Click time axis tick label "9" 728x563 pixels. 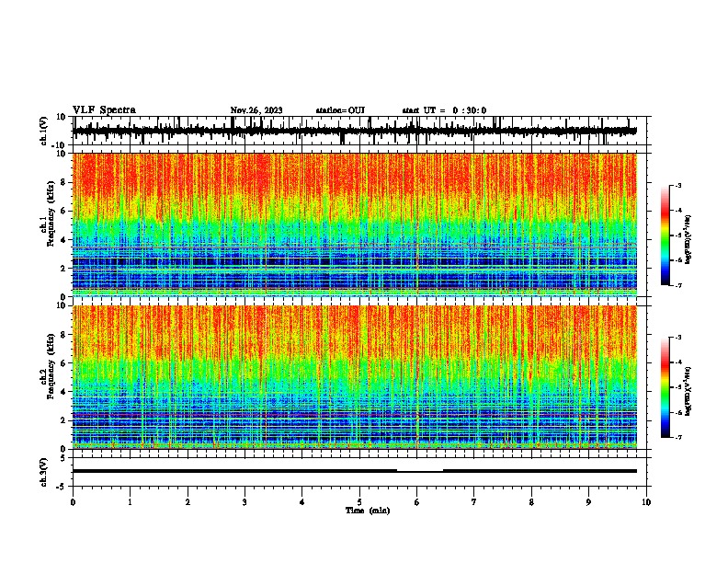point(588,502)
